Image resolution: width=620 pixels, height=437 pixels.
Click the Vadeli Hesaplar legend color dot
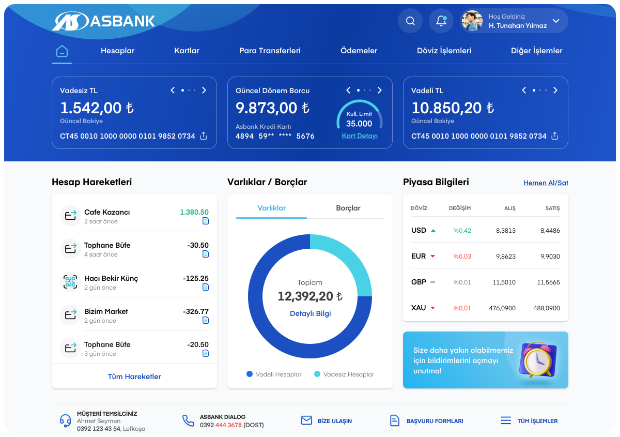(x=250, y=374)
